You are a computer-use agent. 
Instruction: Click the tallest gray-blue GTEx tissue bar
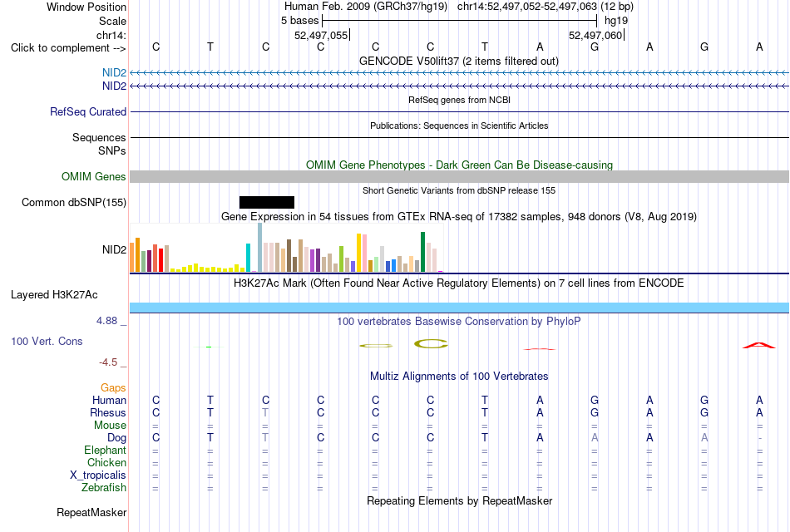(260, 248)
